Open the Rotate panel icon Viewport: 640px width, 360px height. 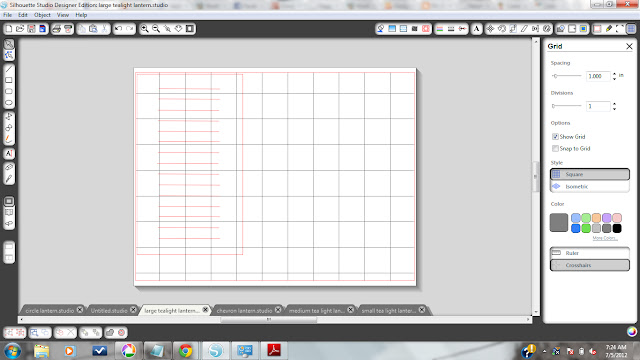pyautogui.click(x=502, y=29)
